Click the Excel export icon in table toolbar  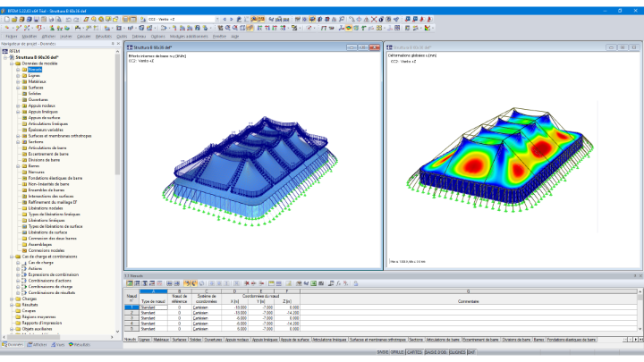[314, 283]
